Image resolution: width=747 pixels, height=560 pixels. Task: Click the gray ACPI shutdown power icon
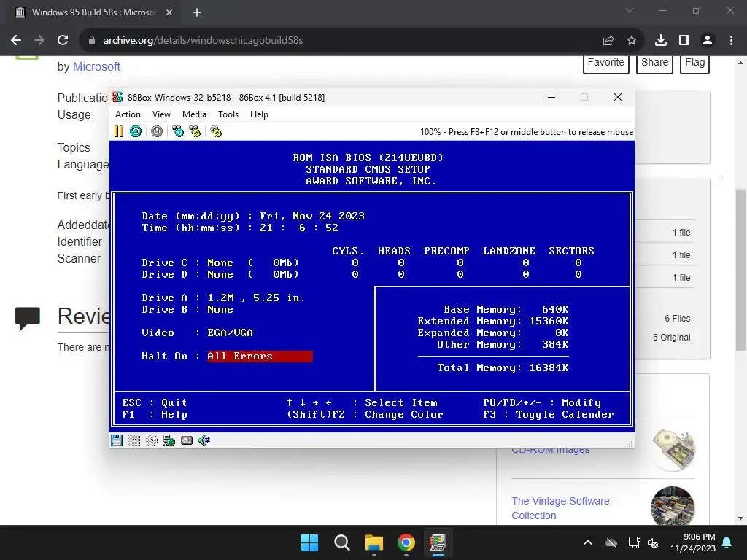coord(157,131)
